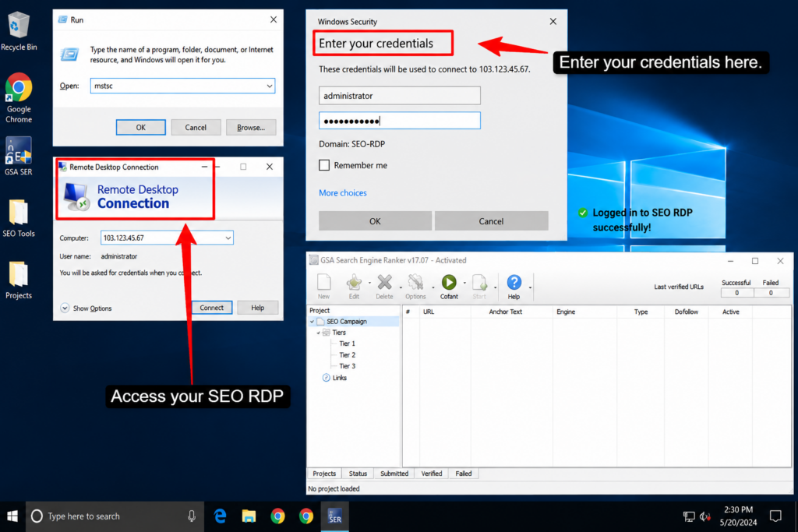Click OK in the Run dialog
This screenshot has width=798, height=532.
tap(140, 128)
